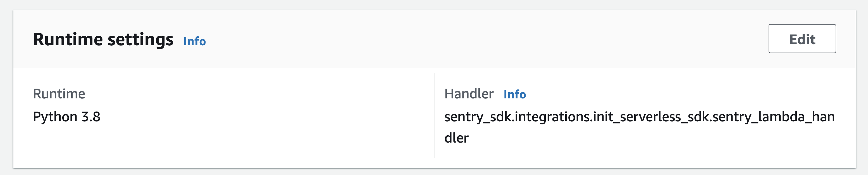Click the wrapped "dler" handler text
The height and width of the screenshot is (175, 868).
pyautogui.click(x=456, y=138)
